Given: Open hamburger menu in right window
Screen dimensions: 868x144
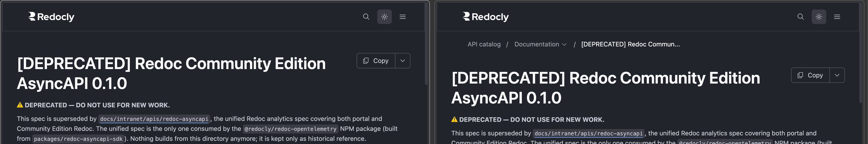Looking at the screenshot, I should 837,17.
